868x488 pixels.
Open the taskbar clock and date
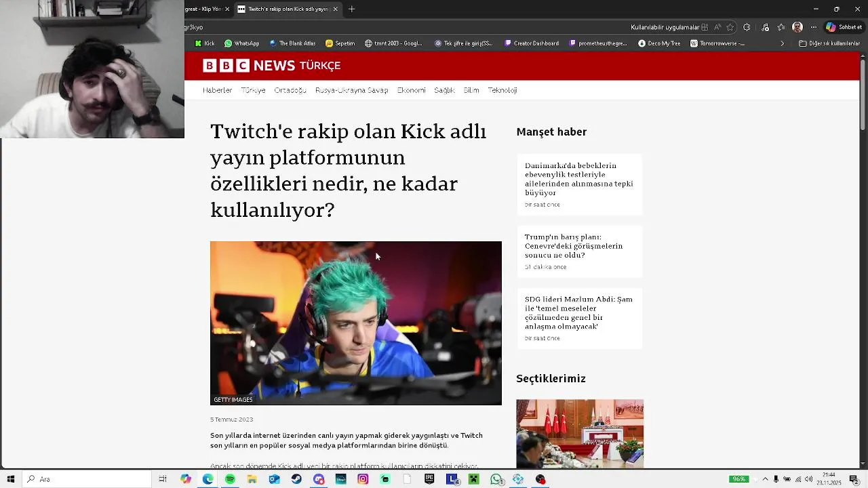829,479
